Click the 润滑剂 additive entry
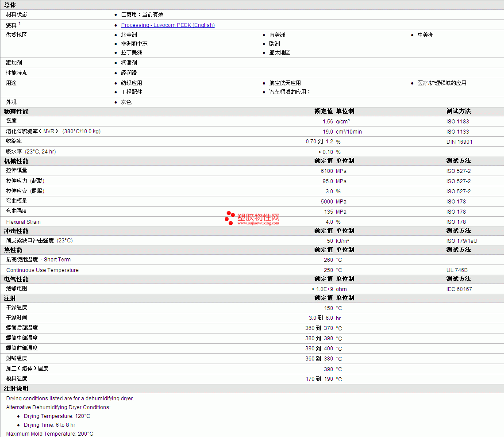Screen dimensions: 504x437 (x=129, y=63)
